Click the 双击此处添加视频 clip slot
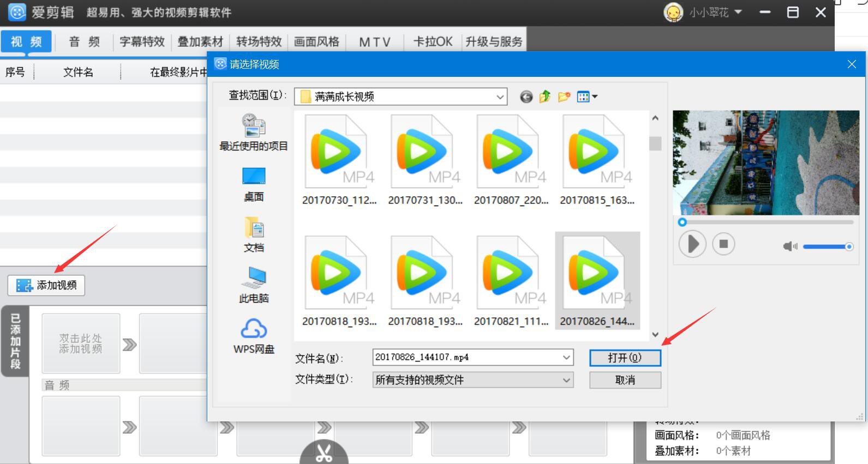 point(81,344)
